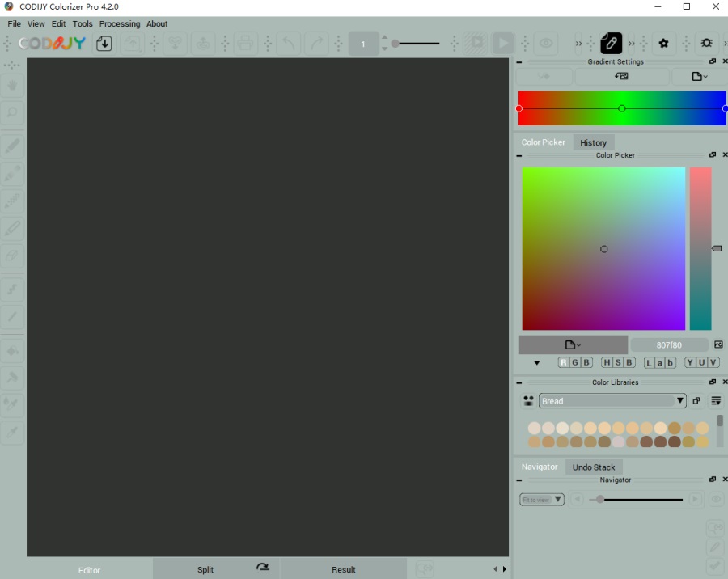Screen dimensions: 728x579
Task: Open the Bread color library dropdown
Action: 612,401
